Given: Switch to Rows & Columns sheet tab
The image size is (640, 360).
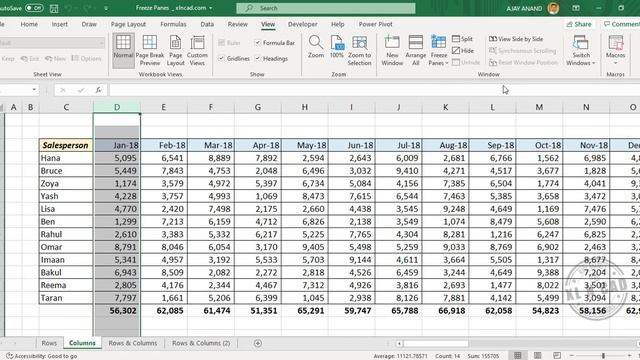Looking at the screenshot, I should pyautogui.click(x=133, y=343).
